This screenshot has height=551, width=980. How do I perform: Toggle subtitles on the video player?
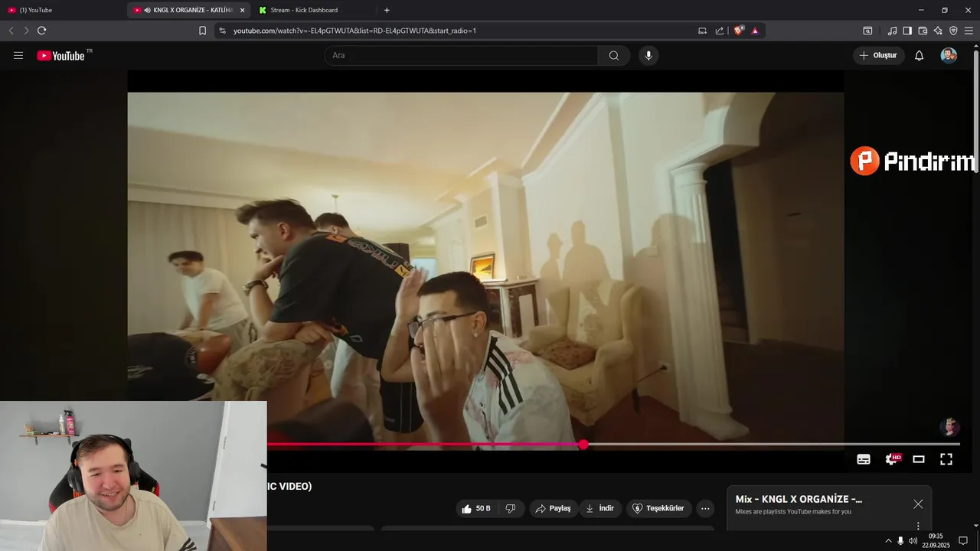(864, 459)
